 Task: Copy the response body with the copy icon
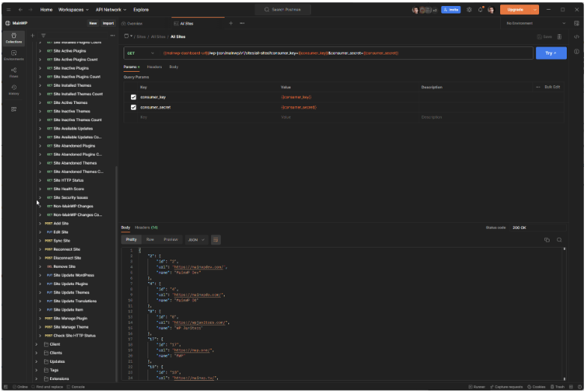[x=547, y=239]
